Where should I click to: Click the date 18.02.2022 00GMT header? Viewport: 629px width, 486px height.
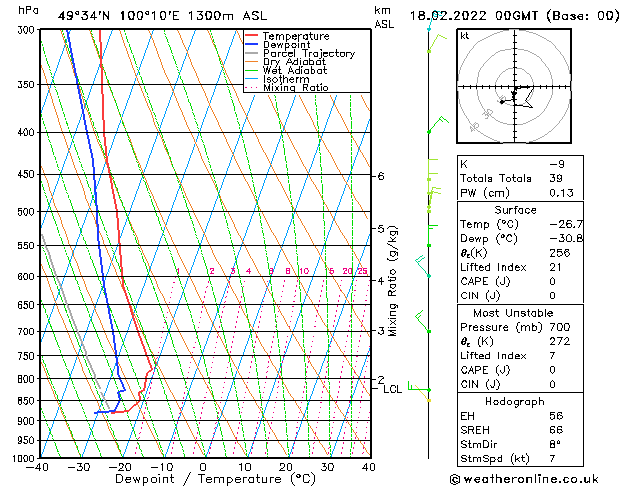[473, 16]
